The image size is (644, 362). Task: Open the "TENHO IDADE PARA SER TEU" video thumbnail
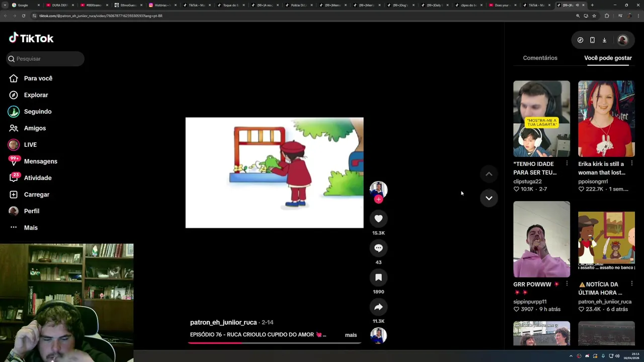(541, 119)
